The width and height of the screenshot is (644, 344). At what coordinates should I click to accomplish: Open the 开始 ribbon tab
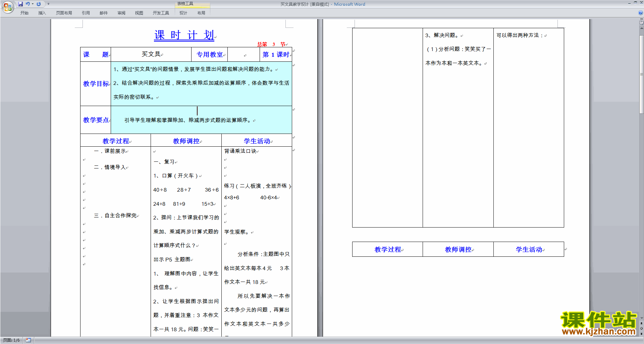(24, 13)
